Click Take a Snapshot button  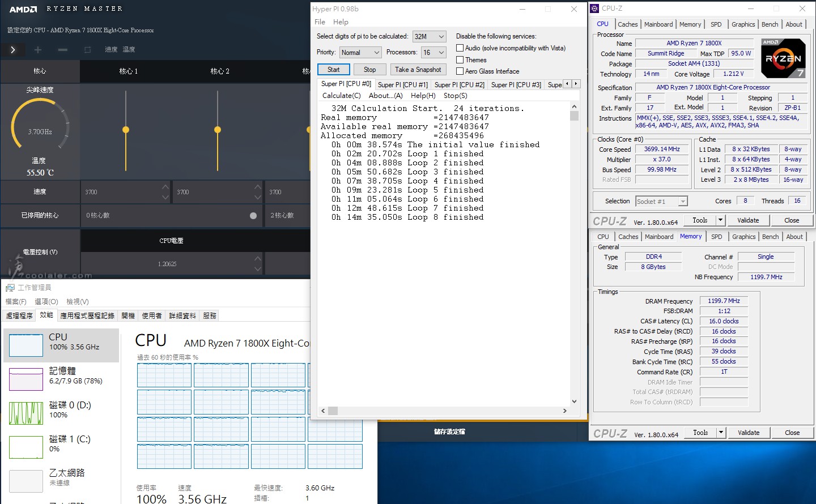418,70
